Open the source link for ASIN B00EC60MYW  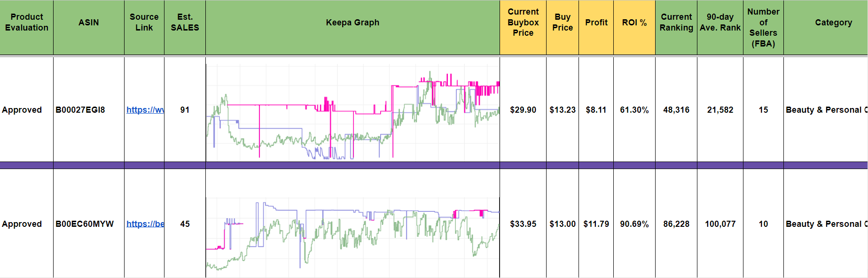point(145,224)
